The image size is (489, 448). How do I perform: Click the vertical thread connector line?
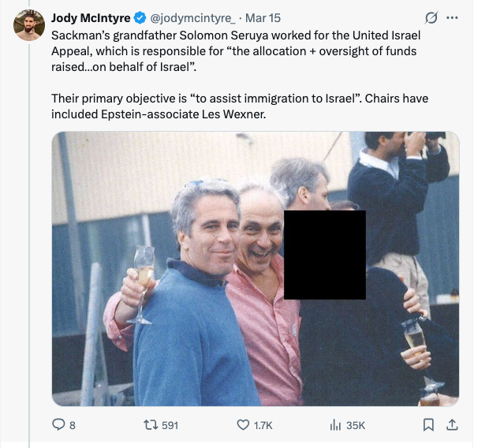tap(30, 245)
